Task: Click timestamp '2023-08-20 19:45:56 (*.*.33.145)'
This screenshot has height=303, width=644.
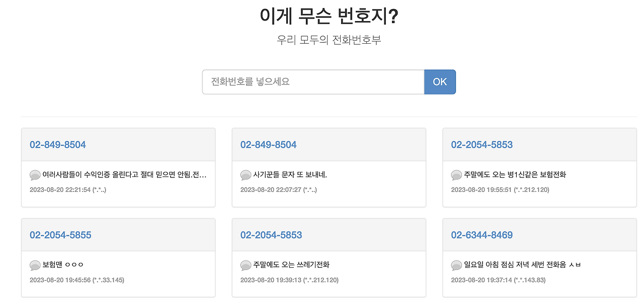Action: click(77, 280)
